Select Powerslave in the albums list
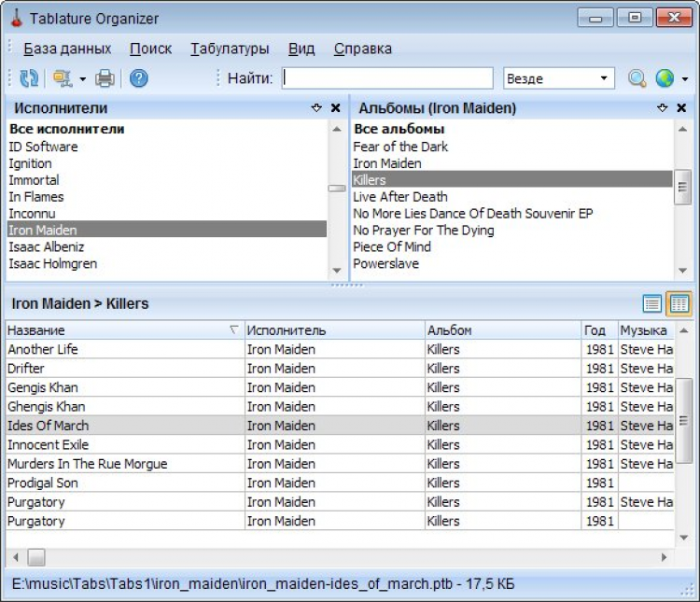700x602 pixels. (x=385, y=263)
